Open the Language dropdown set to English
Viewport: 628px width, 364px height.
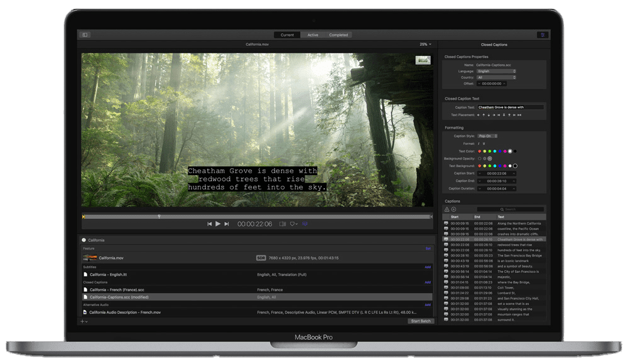point(497,72)
